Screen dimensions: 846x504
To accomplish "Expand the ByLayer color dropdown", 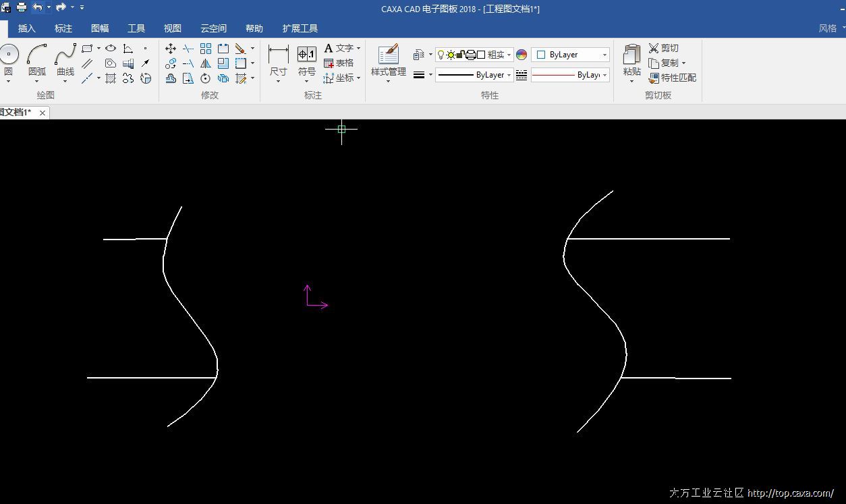I will [x=570, y=55].
